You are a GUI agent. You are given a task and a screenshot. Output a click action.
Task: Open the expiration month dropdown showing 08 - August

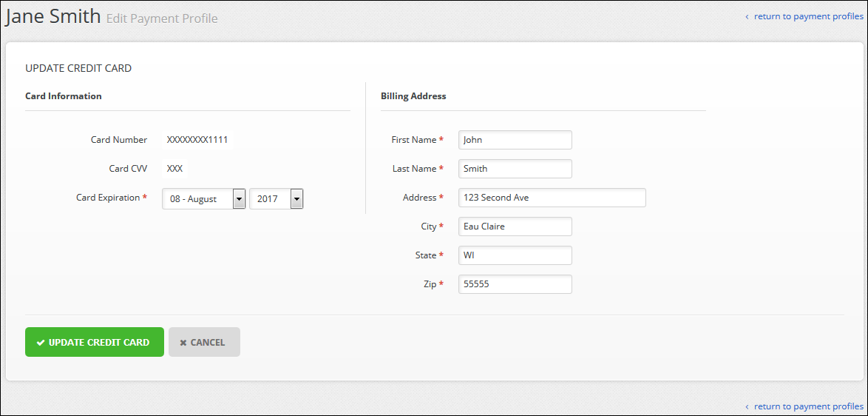204,199
